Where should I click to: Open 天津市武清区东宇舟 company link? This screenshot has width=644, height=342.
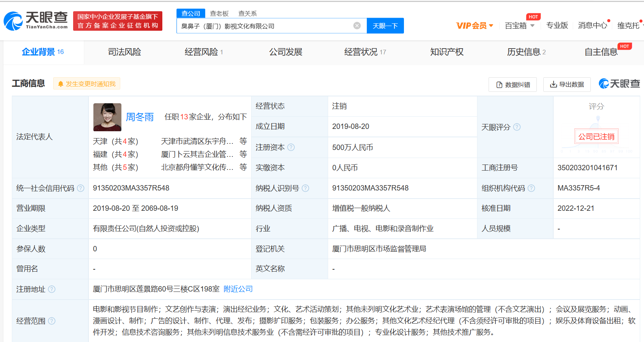(x=197, y=142)
